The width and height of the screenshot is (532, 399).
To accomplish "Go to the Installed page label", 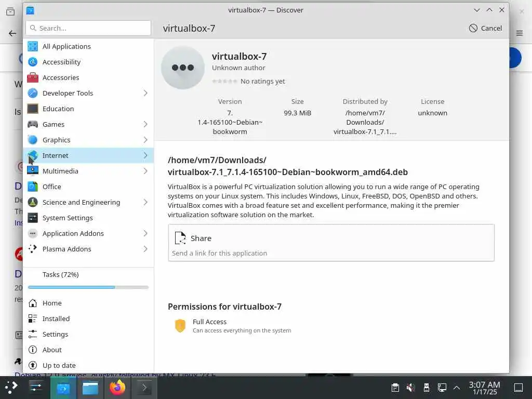I will (56, 318).
